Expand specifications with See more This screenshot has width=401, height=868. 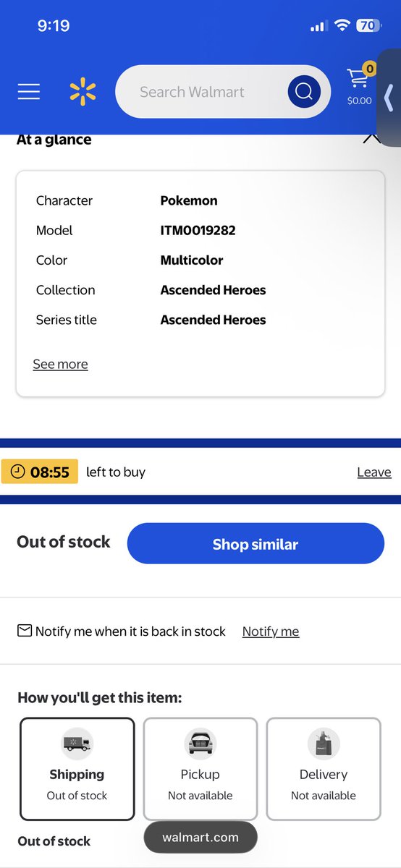tap(60, 364)
